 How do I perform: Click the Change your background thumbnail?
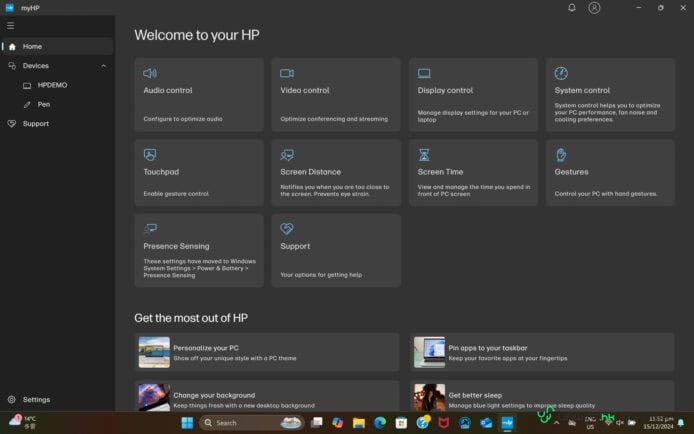(x=154, y=397)
